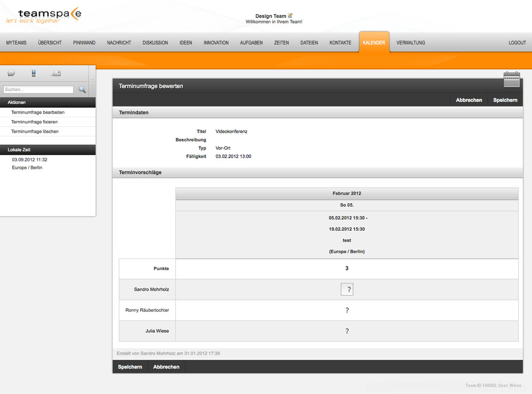The width and height of the screenshot is (532, 394).
Task: Open the VERWALTUNG tab
Action: (411, 43)
